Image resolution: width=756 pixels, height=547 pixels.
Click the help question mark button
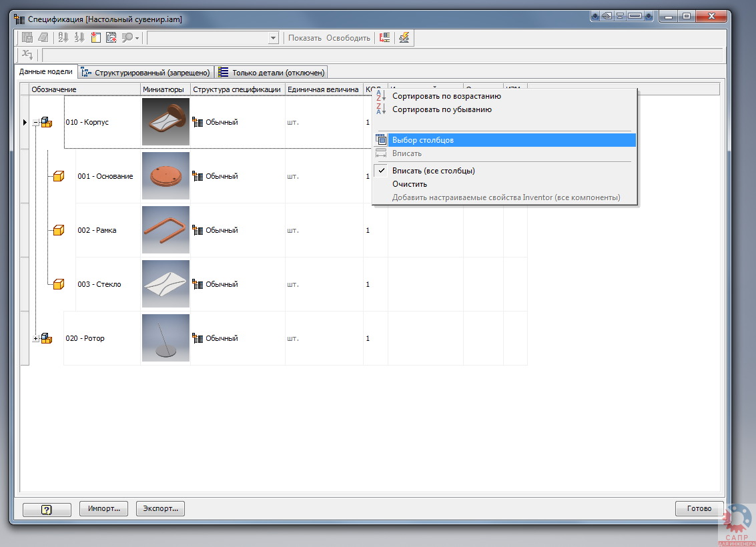[47, 510]
